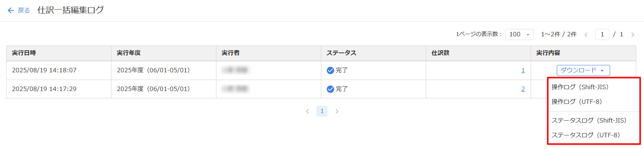This screenshot has width=644, height=149.
Task: Click bottom pagination previous arrow
Action: point(307,111)
